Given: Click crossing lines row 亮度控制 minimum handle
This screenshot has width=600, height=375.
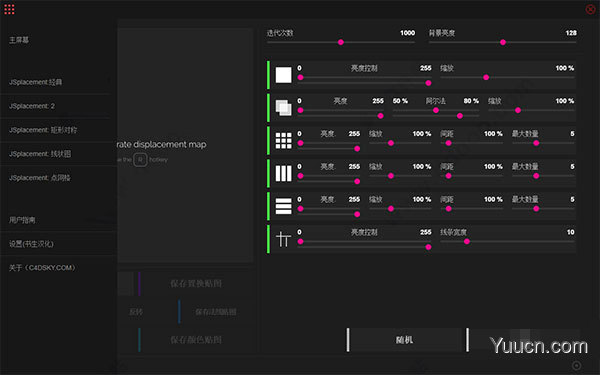Looking at the screenshot, I should pos(300,241).
